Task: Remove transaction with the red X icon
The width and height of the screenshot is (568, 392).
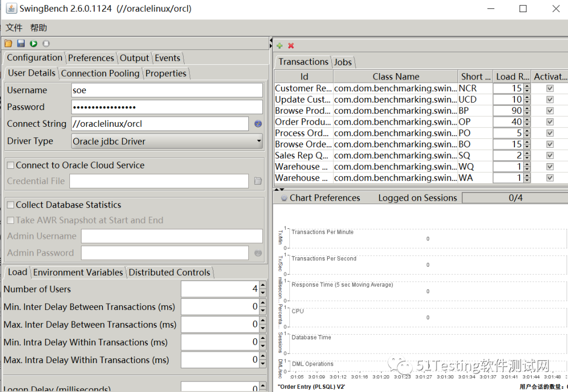Action: [x=291, y=46]
